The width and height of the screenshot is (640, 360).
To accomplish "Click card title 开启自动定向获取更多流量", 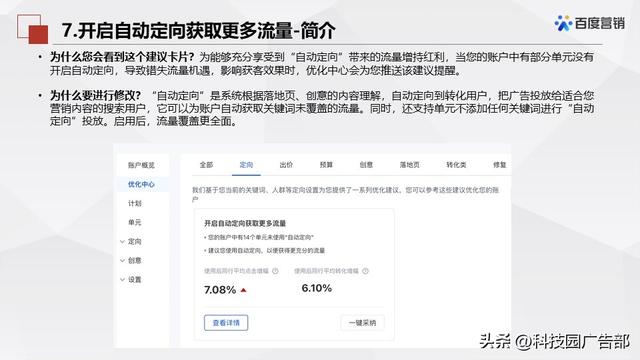I will coord(245,223).
